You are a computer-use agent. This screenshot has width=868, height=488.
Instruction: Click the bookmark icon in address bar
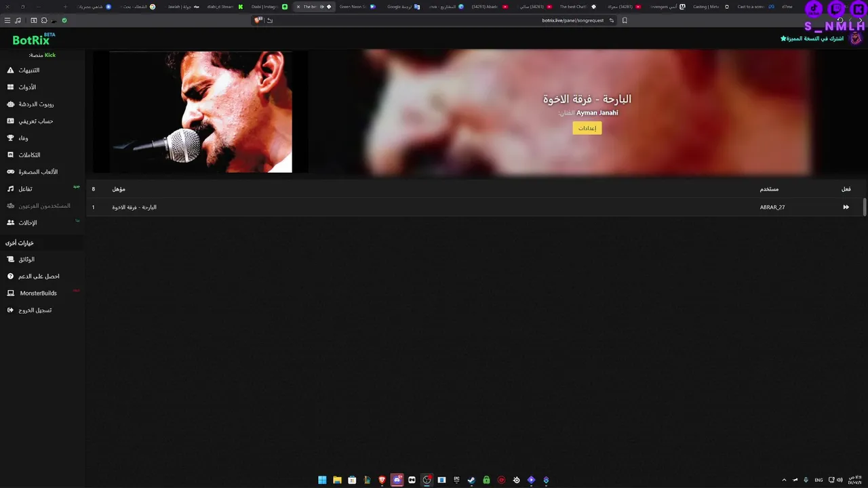(625, 20)
